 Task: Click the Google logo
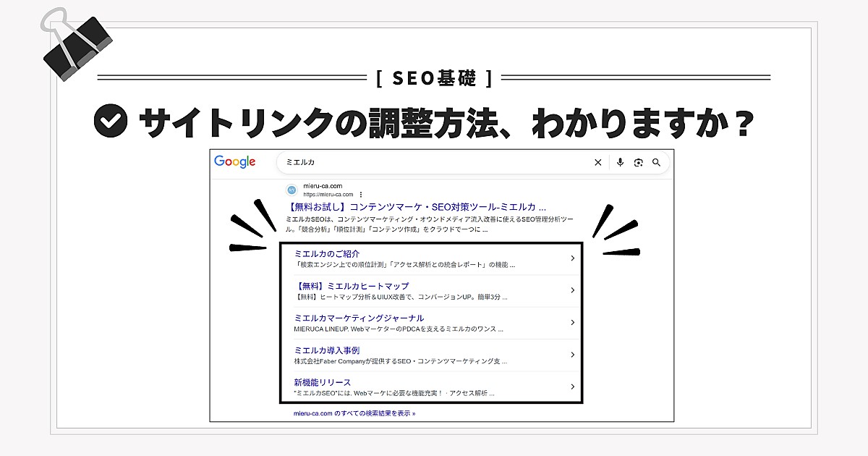tap(235, 162)
